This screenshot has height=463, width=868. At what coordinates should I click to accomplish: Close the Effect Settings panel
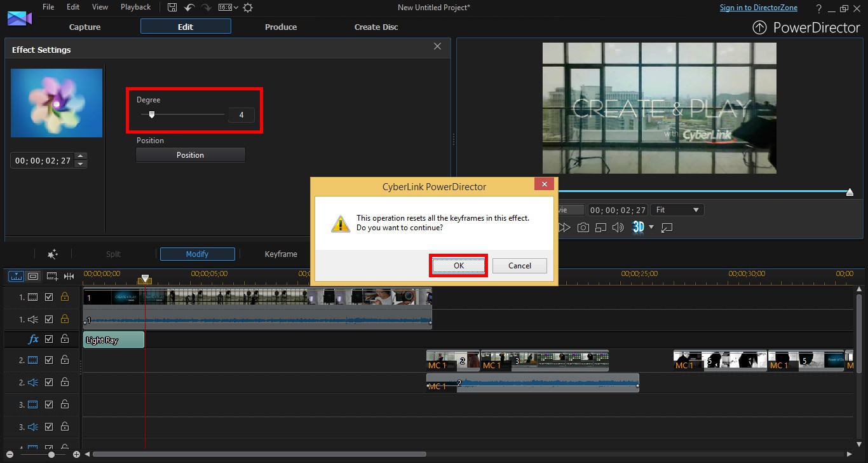tap(437, 46)
